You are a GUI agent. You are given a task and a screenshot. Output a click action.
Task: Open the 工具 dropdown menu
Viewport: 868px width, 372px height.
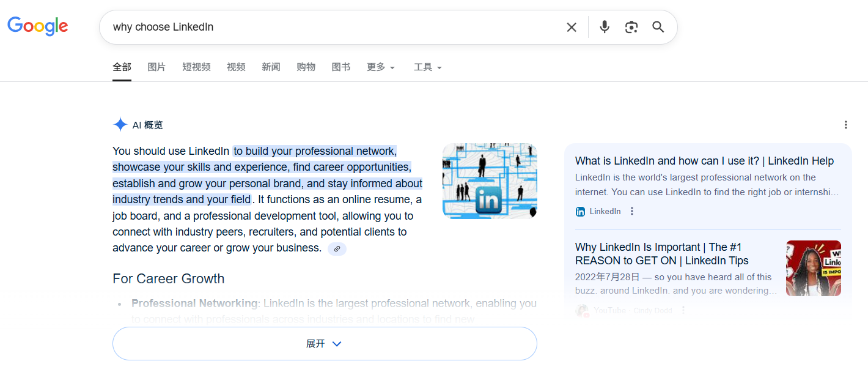427,67
